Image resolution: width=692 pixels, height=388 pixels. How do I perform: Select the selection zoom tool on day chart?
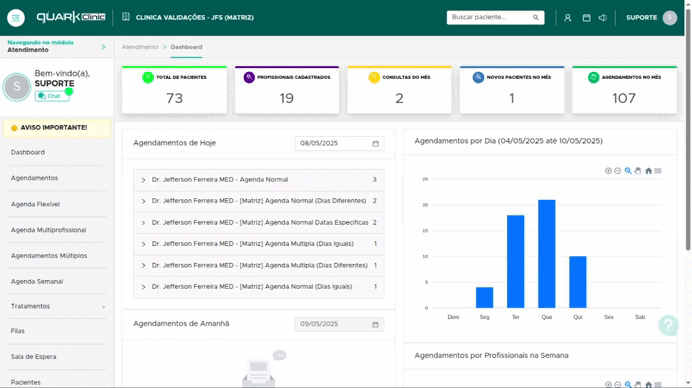point(628,171)
